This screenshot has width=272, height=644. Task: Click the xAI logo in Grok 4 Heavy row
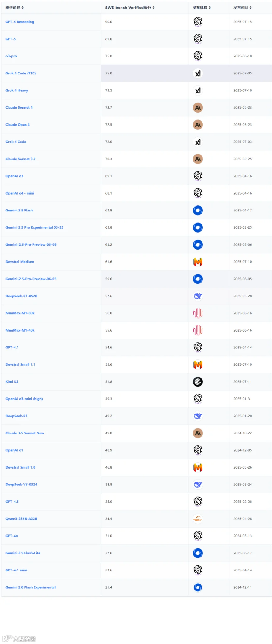click(198, 90)
